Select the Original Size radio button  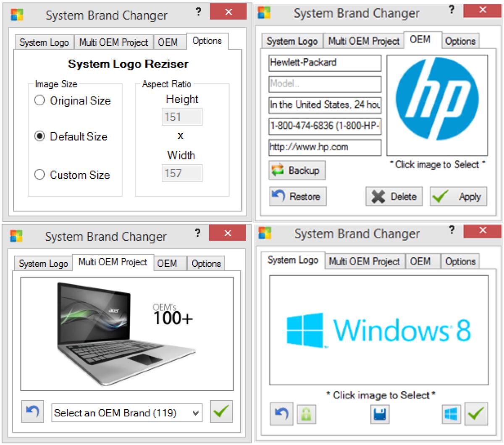click(x=40, y=100)
